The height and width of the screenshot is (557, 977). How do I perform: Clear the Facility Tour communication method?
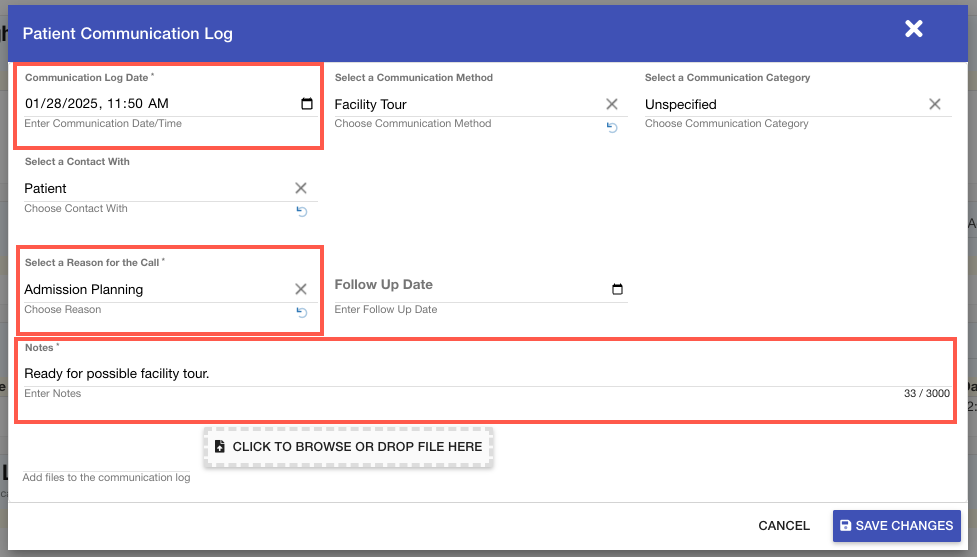[612, 104]
